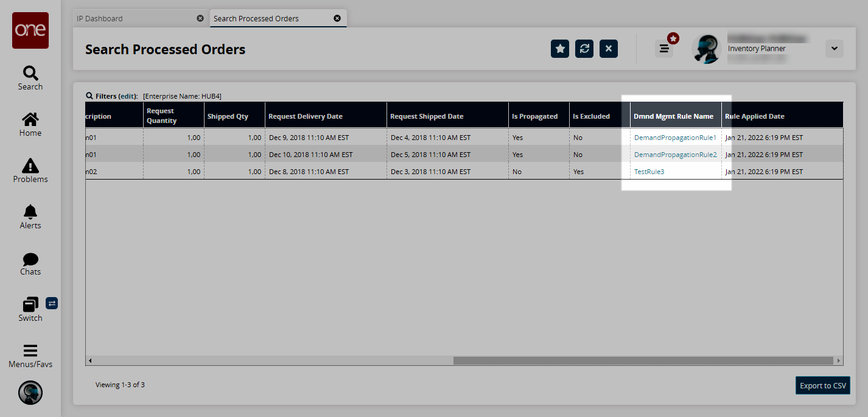Go to Home in the sidebar

click(30, 124)
